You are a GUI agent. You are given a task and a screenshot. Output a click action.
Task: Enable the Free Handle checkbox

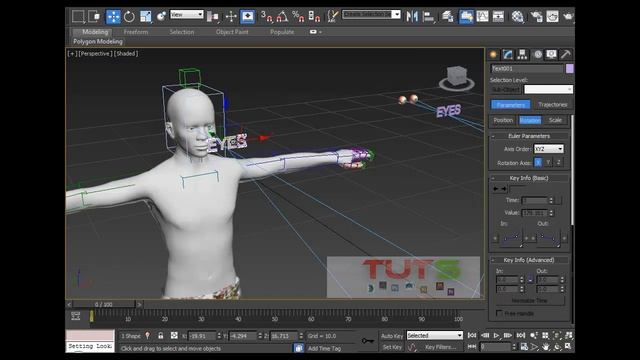tap(499, 313)
